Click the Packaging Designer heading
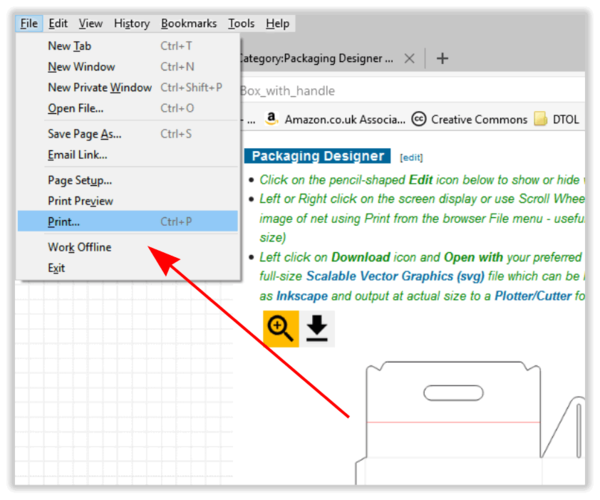The width and height of the screenshot is (600, 500). click(318, 156)
